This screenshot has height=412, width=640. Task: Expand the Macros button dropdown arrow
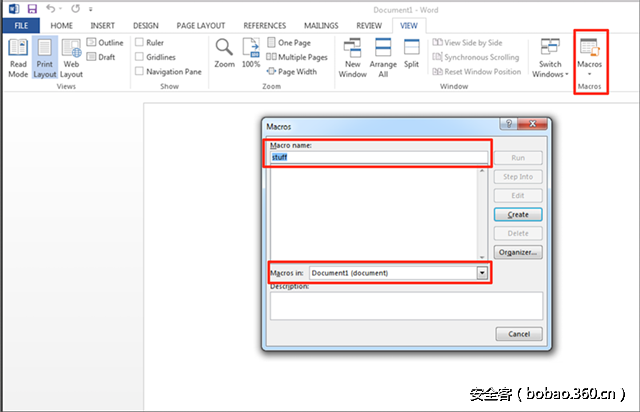point(589,74)
